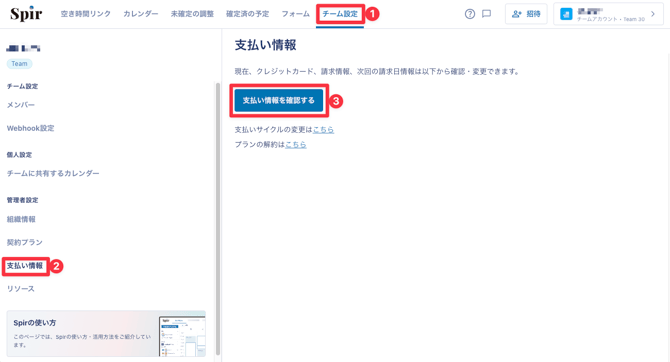The image size is (670, 362).
Task: Click the Spir logo
Action: click(x=26, y=14)
